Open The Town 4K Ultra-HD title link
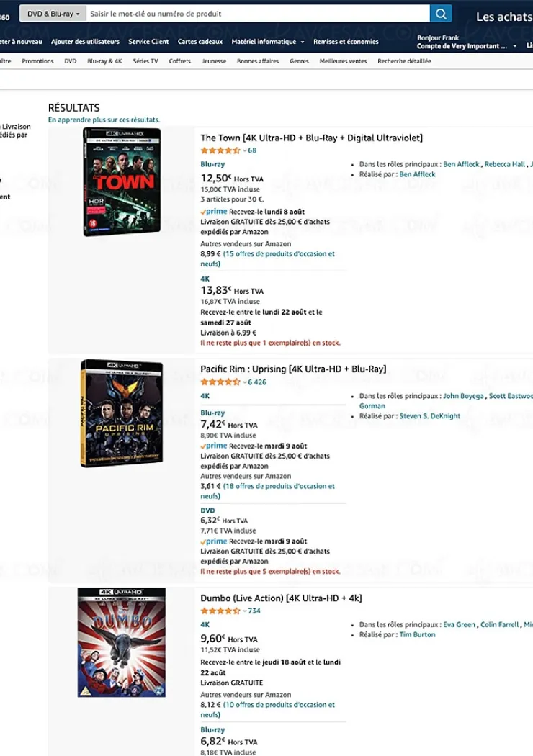This screenshot has width=533, height=756. [311, 138]
